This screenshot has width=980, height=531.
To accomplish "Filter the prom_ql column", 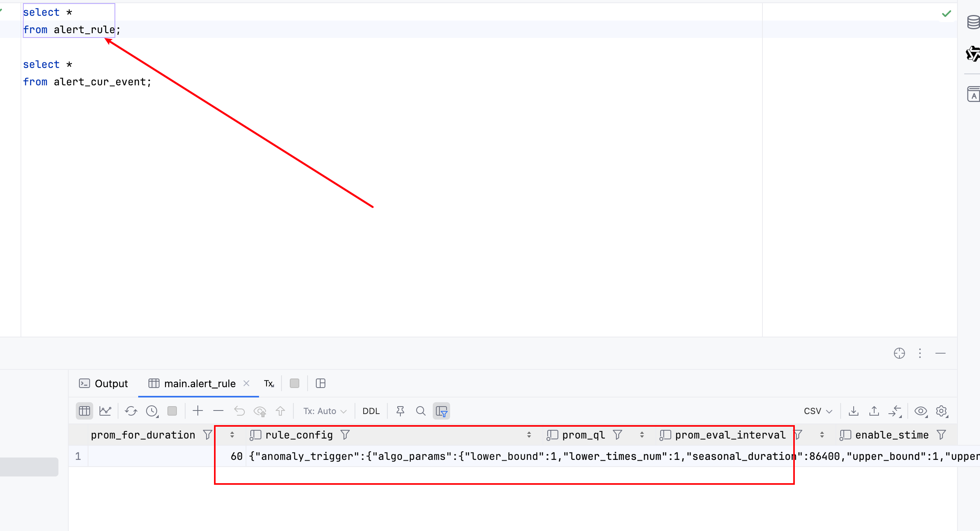I will tap(618, 435).
